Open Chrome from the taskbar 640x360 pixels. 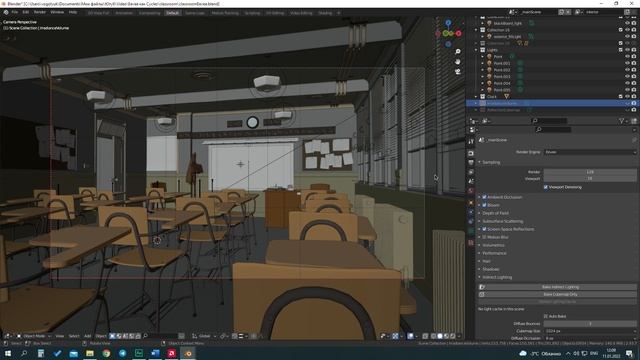click(x=106, y=353)
